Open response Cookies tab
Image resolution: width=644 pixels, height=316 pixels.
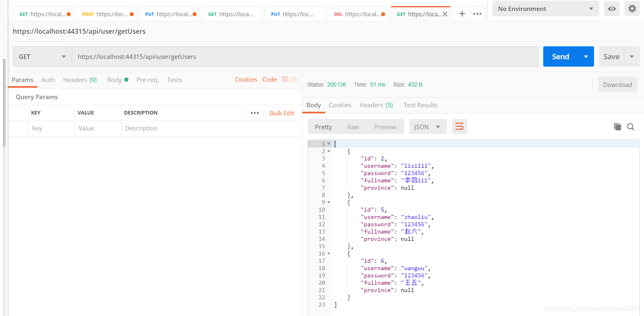(x=340, y=105)
